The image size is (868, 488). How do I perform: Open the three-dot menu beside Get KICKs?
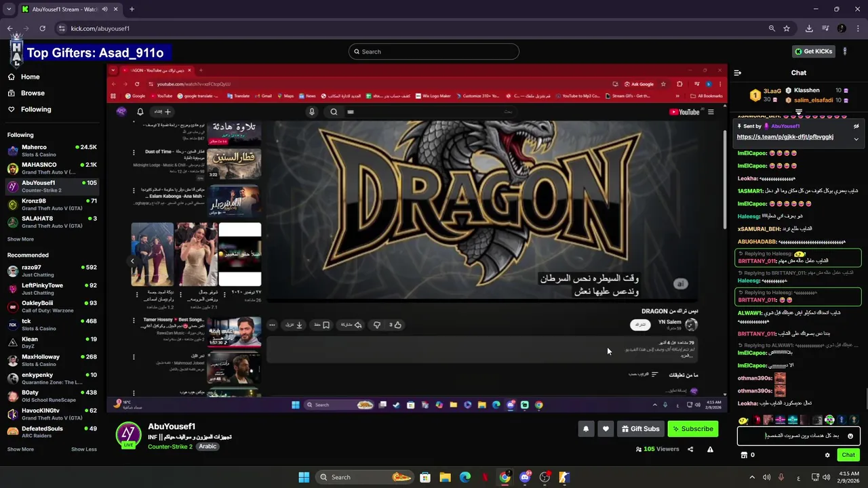click(845, 52)
